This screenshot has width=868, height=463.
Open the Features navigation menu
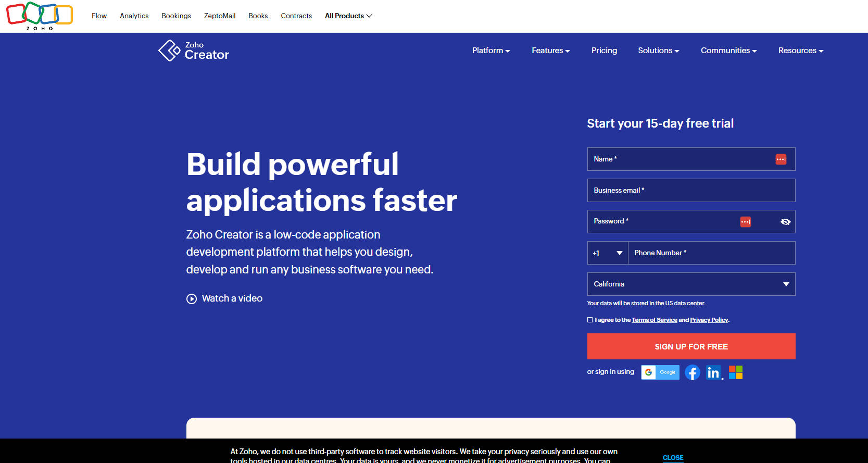(550, 51)
